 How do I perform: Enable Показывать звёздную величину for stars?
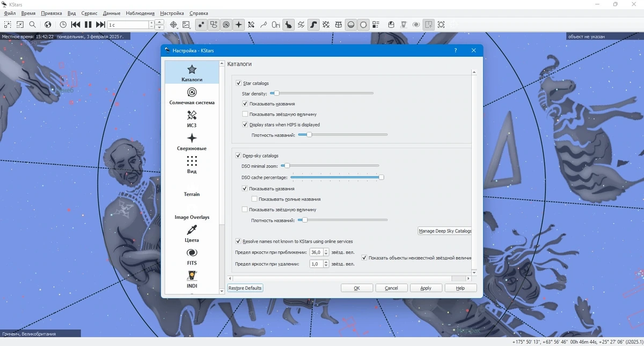[x=245, y=114]
